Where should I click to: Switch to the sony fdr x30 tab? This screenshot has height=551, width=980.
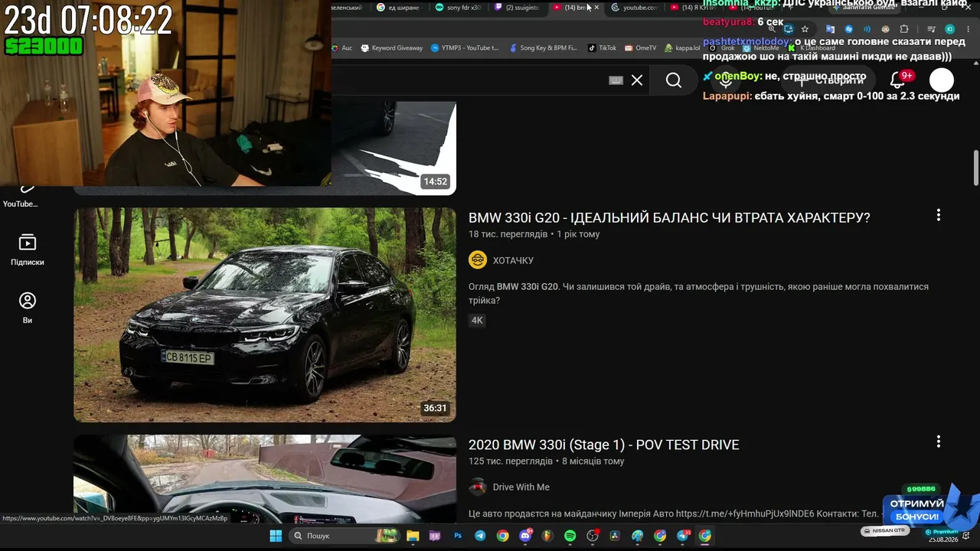pos(459,8)
